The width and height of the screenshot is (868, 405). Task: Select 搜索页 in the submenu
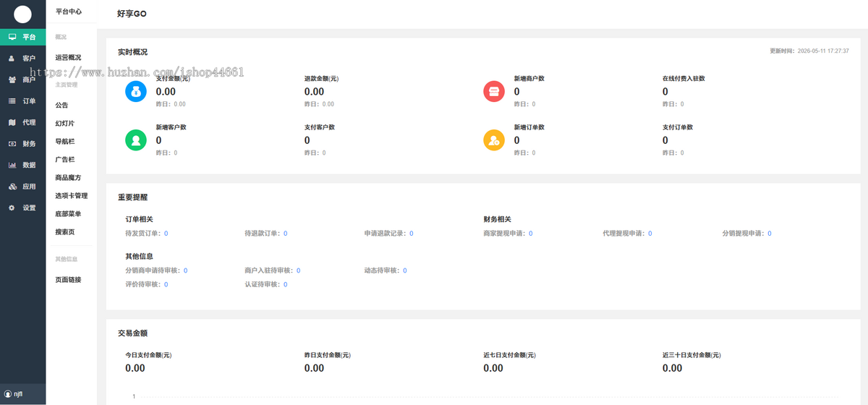tap(65, 231)
